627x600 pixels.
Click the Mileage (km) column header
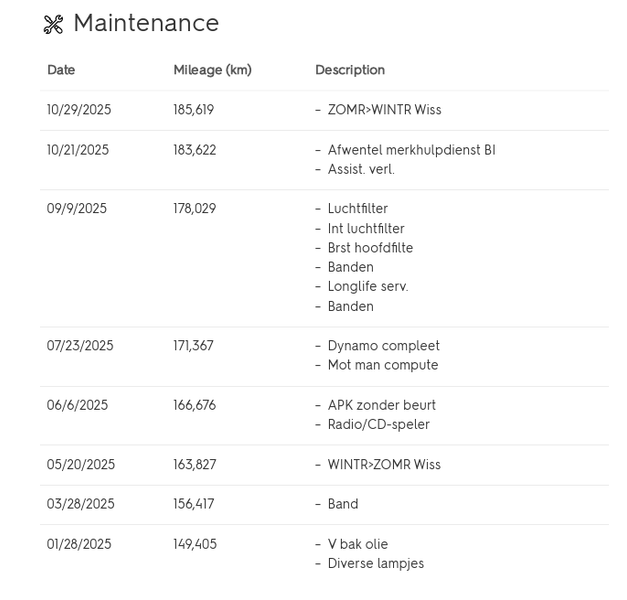point(212,70)
